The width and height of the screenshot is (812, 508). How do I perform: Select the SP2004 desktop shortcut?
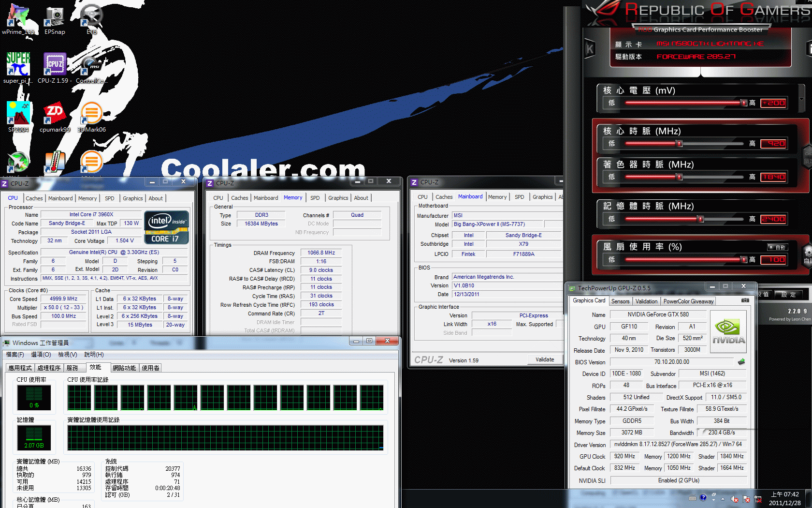point(18,117)
